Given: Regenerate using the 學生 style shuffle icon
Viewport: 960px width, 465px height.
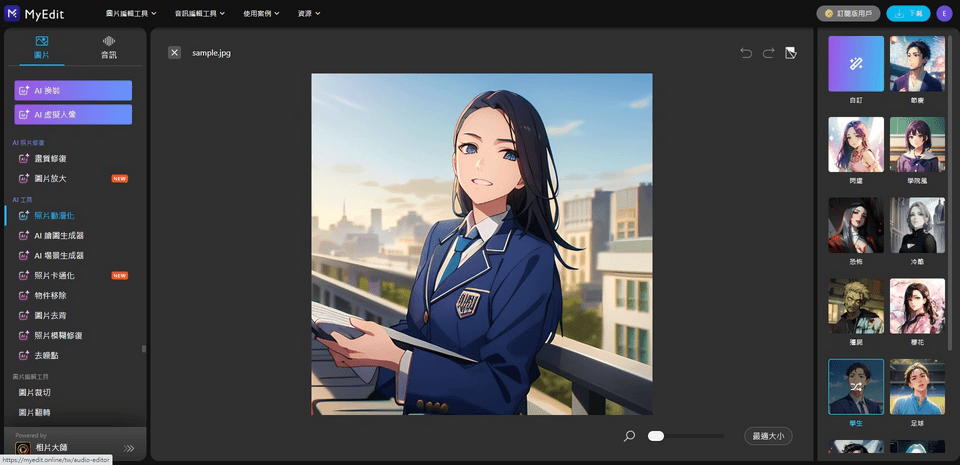Looking at the screenshot, I should pyautogui.click(x=856, y=387).
